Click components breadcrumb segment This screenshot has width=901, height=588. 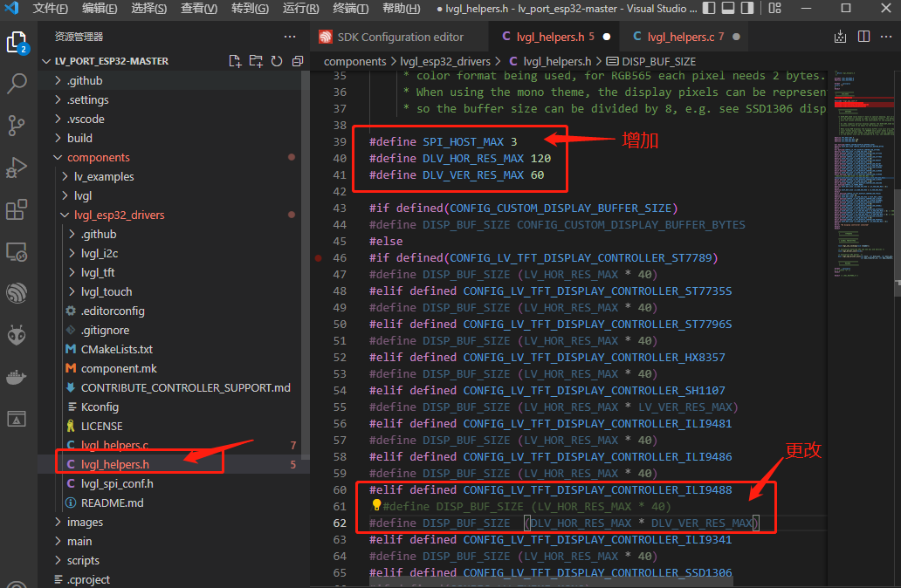point(354,61)
